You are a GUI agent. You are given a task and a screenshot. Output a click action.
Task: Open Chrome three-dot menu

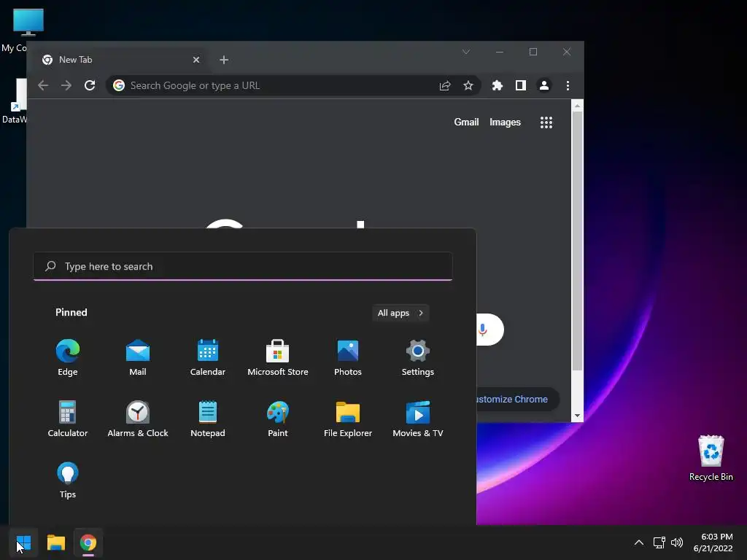(x=568, y=85)
